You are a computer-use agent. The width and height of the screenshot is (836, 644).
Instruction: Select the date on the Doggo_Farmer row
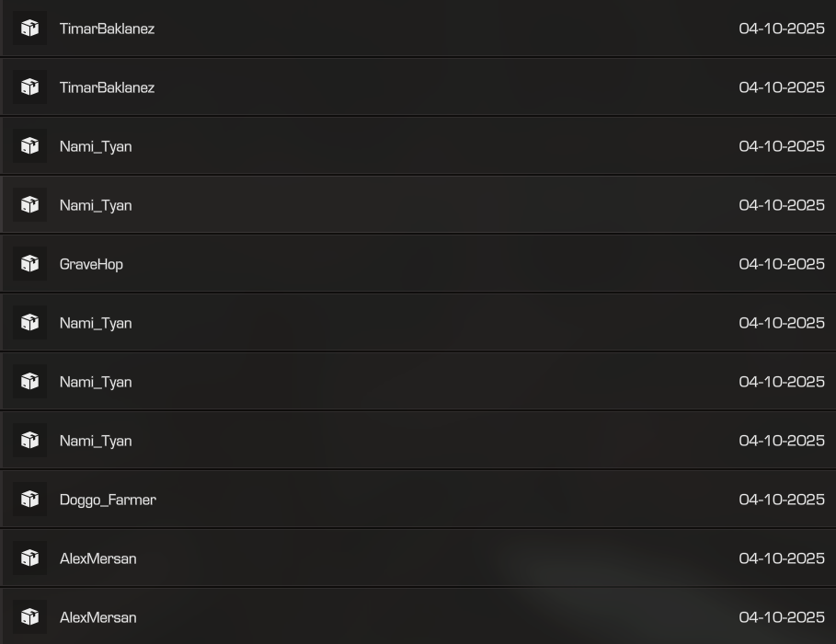click(782, 500)
